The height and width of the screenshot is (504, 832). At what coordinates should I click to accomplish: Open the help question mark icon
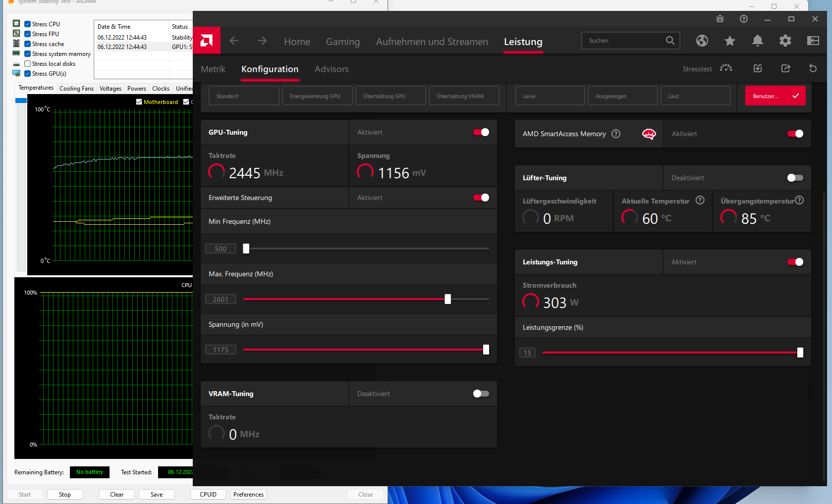point(744,19)
